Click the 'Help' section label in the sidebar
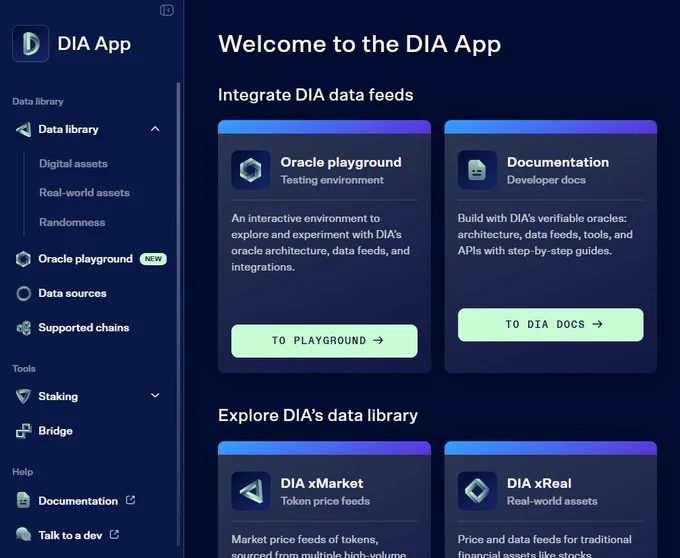Screen dimensions: 680x558 (23, 472)
